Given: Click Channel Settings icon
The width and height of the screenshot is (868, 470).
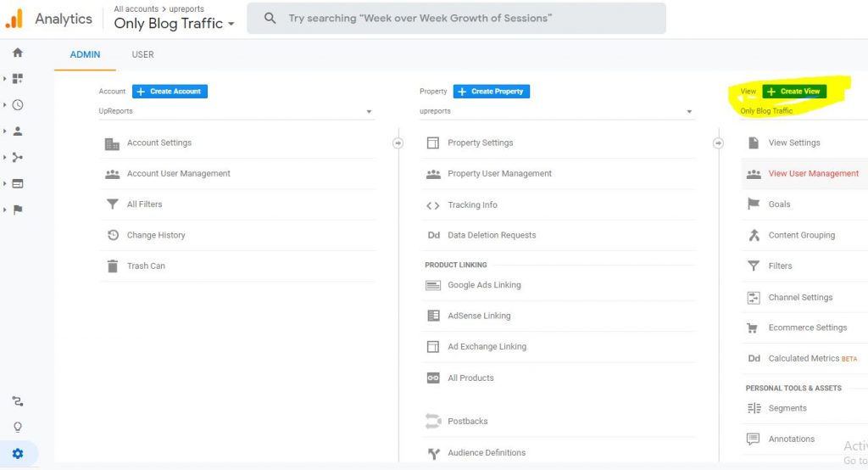Looking at the screenshot, I should [754, 298].
